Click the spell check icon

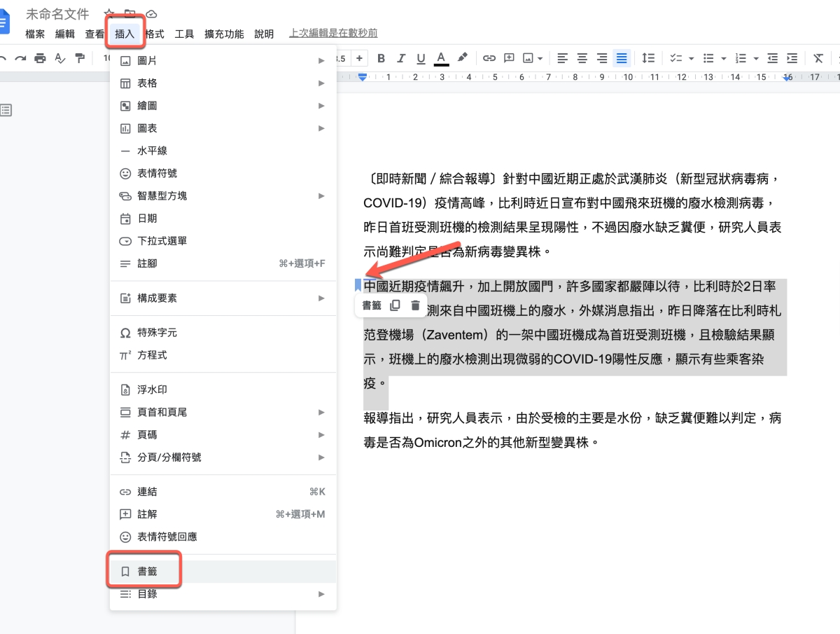60,58
